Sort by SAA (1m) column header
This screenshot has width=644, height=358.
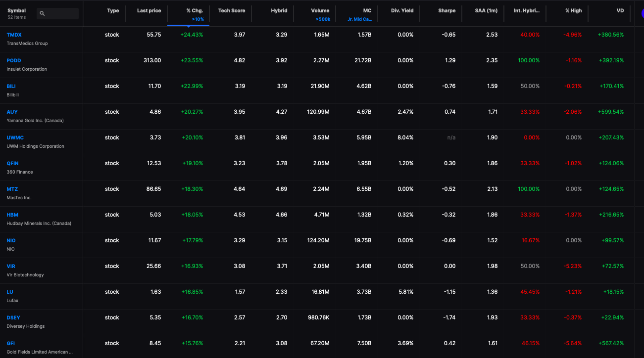pyautogui.click(x=486, y=10)
